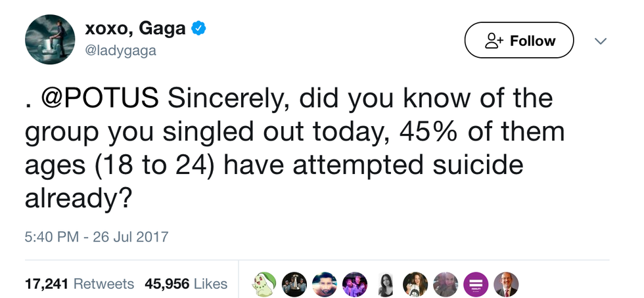This screenshot has width=644, height=298.
Task: Click the @ladygaga handle
Action: coord(120,50)
